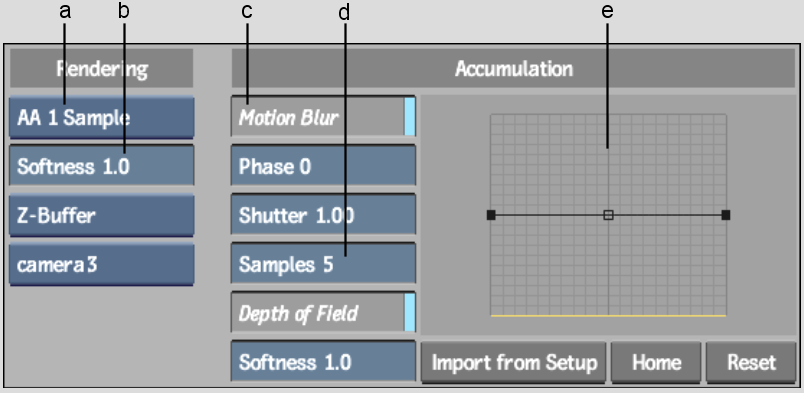Click the Motion Blur blue indicator light
Screen dimensions: 804x393
pyautogui.click(x=410, y=116)
